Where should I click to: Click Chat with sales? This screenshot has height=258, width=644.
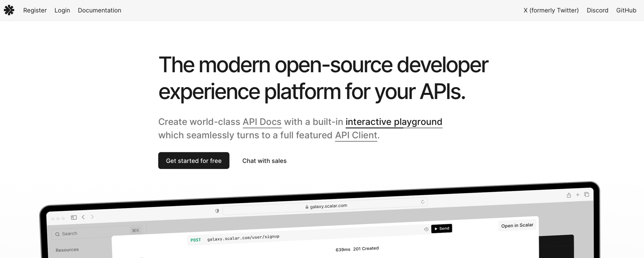(x=264, y=161)
